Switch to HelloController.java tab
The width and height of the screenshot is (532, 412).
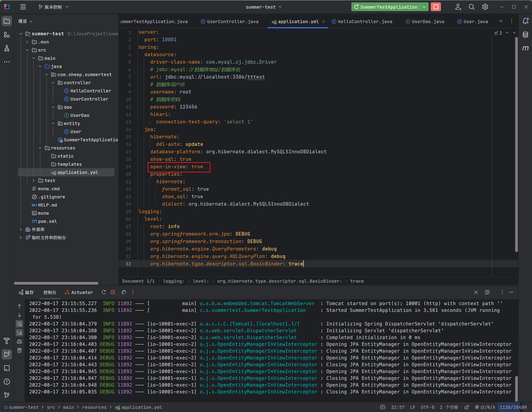[x=362, y=22]
